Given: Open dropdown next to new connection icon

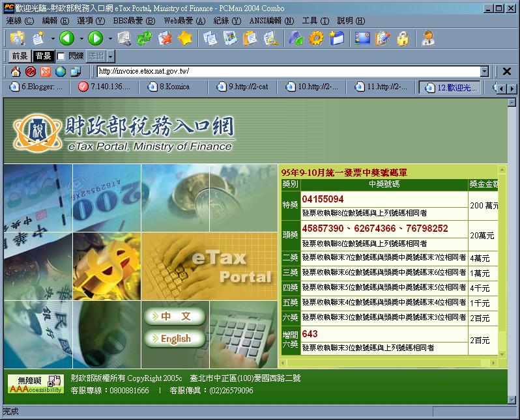Looking at the screenshot, I should (53, 38).
